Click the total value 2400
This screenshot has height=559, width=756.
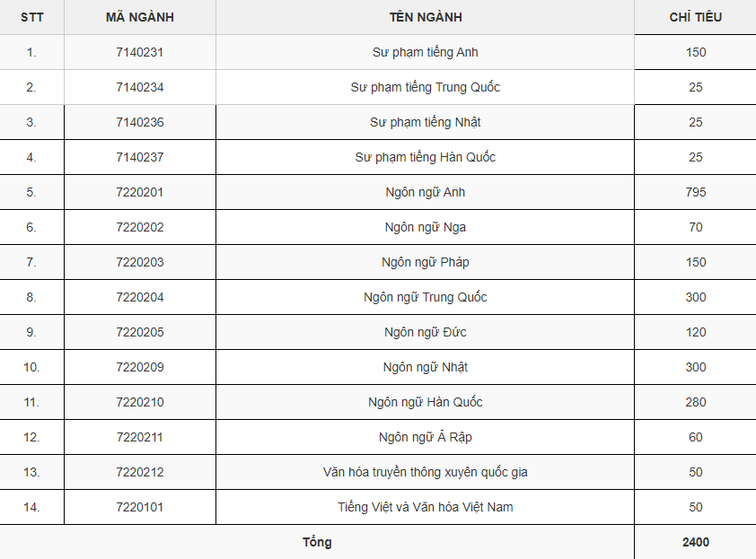point(695,542)
